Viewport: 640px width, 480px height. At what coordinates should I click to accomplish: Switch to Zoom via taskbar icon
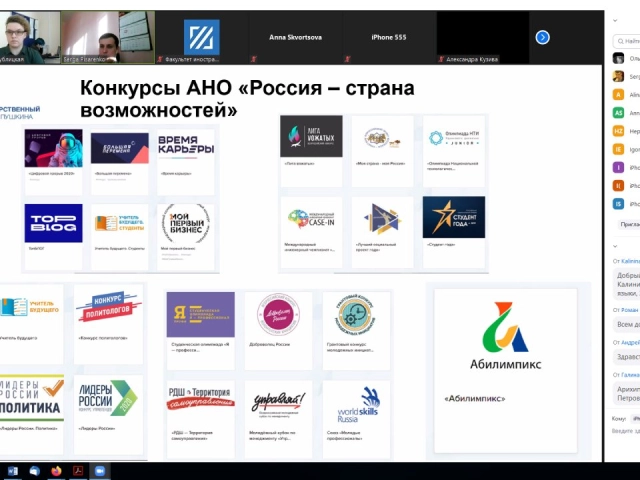click(100, 471)
